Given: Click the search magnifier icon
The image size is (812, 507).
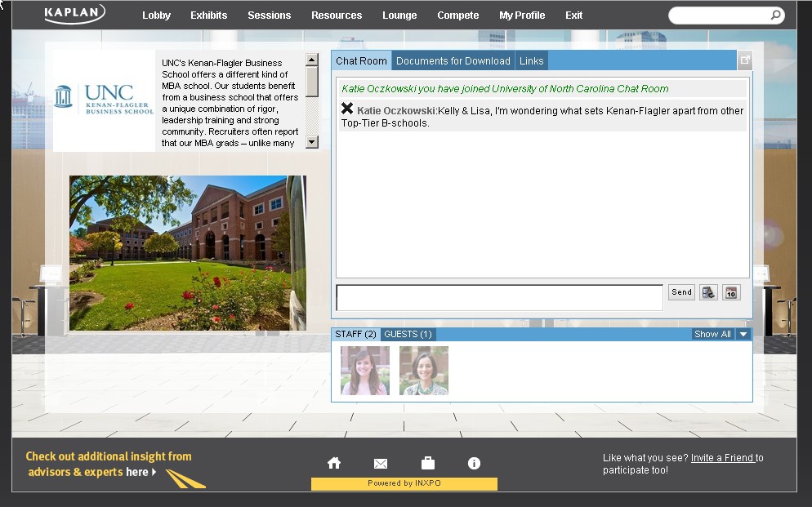Looking at the screenshot, I should pyautogui.click(x=775, y=15).
